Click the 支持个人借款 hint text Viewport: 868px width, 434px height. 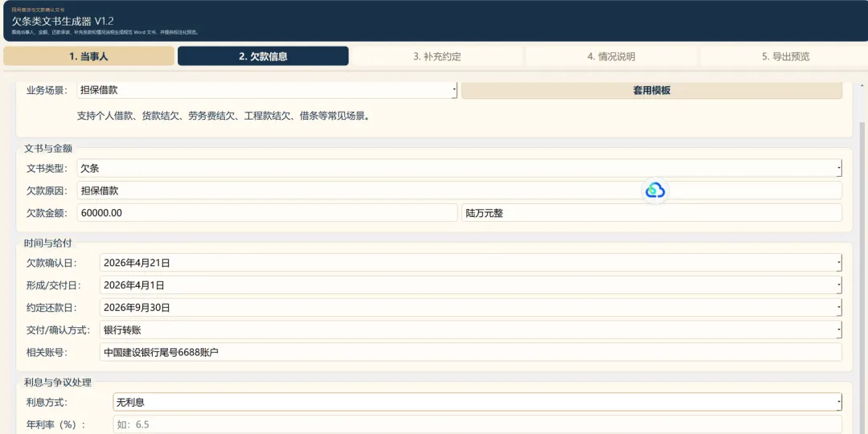pos(223,117)
